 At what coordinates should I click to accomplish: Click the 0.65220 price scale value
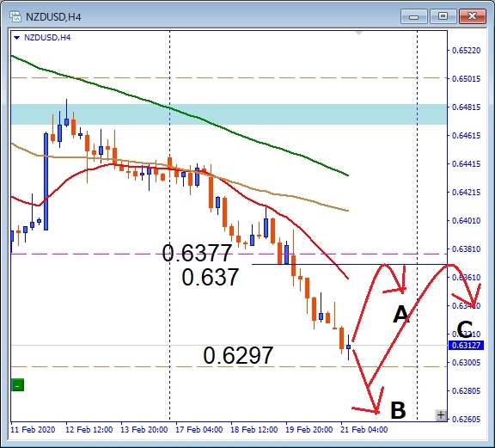tap(467, 50)
